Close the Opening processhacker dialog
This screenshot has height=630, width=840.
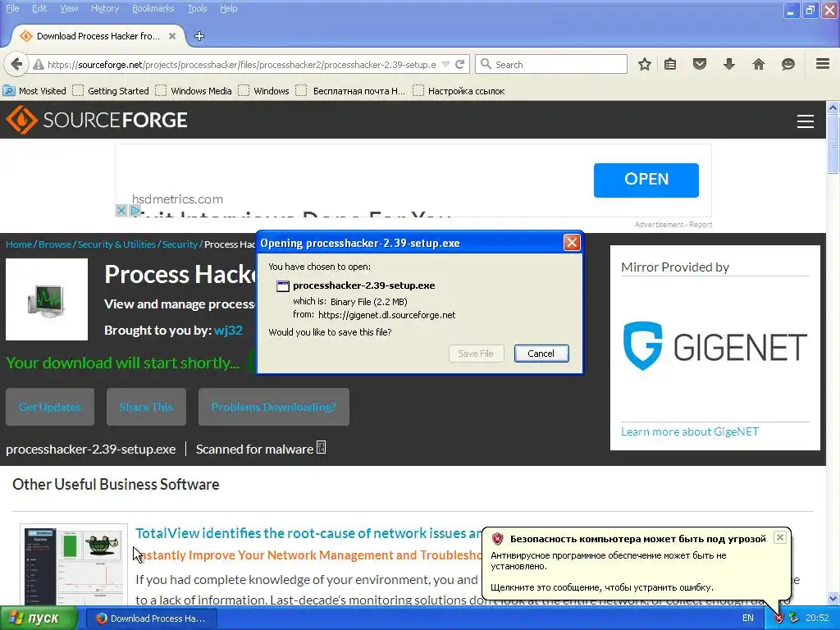[572, 243]
